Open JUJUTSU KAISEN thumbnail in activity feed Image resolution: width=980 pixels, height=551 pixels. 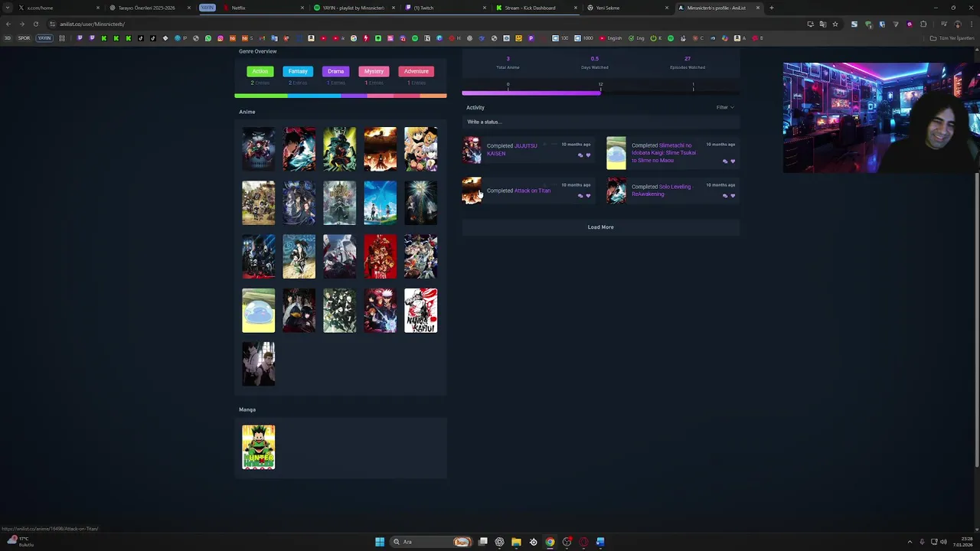[x=472, y=150]
